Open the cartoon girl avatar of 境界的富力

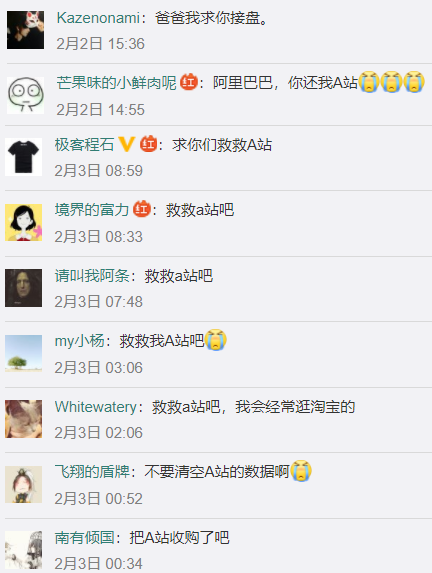coord(23,223)
